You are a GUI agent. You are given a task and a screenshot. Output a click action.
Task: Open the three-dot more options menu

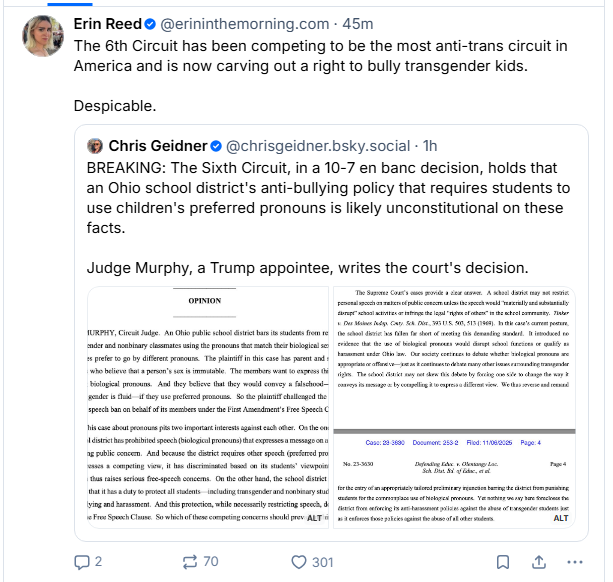click(584, 562)
